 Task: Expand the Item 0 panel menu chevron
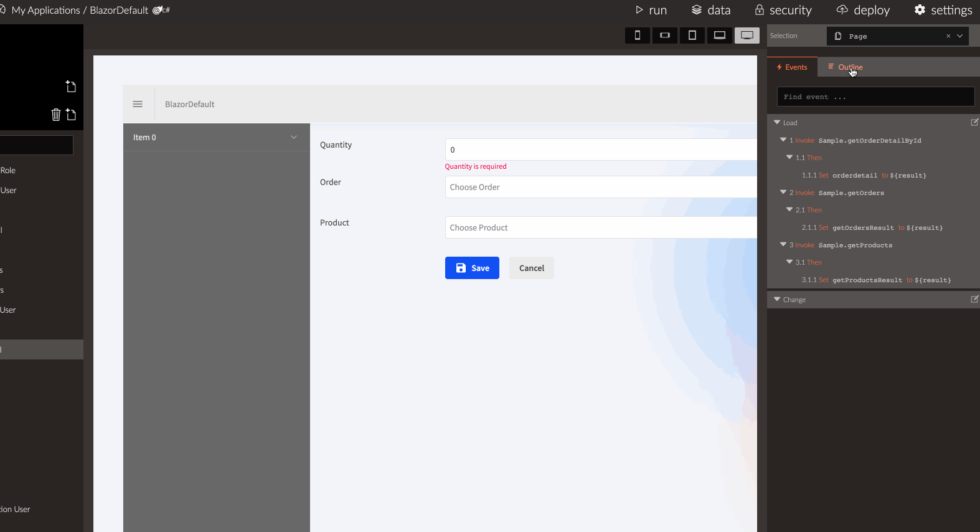click(294, 137)
